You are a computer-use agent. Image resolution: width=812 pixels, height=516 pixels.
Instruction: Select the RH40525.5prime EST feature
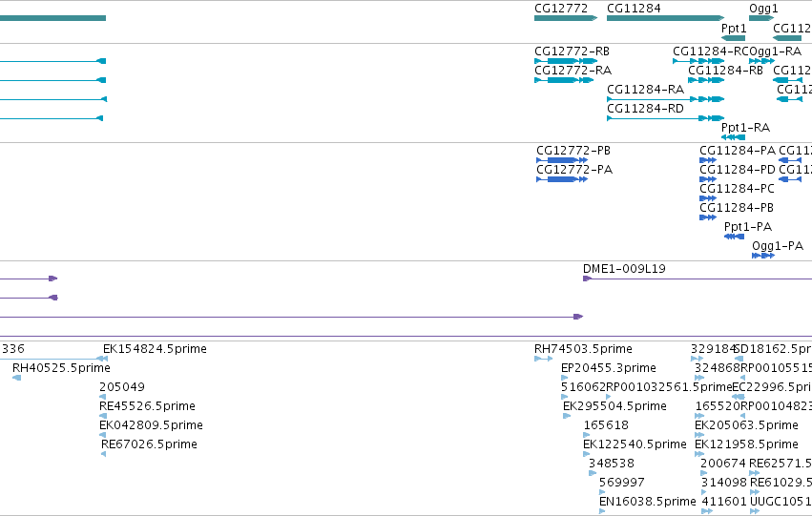16,378
